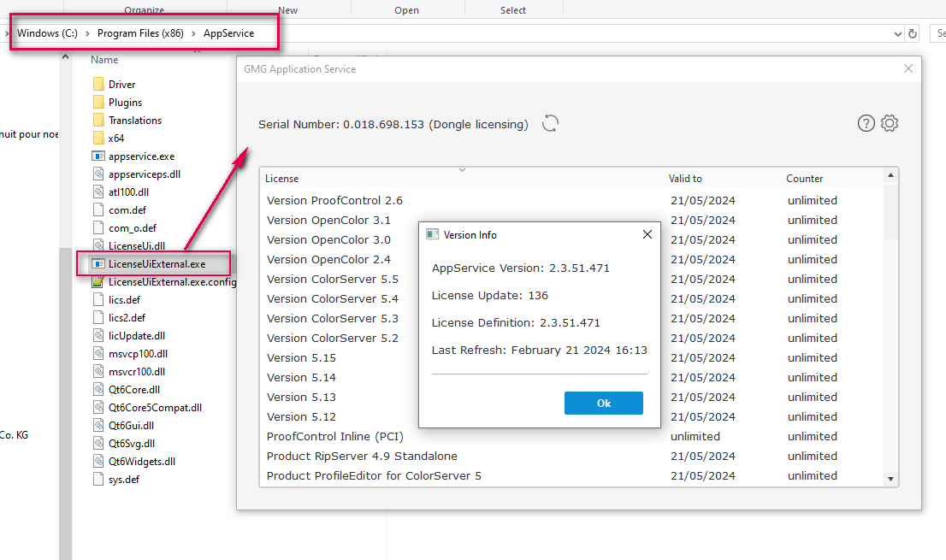Expand chevron after Program Files (x86) breadcrumb
946x560 pixels.
click(193, 33)
